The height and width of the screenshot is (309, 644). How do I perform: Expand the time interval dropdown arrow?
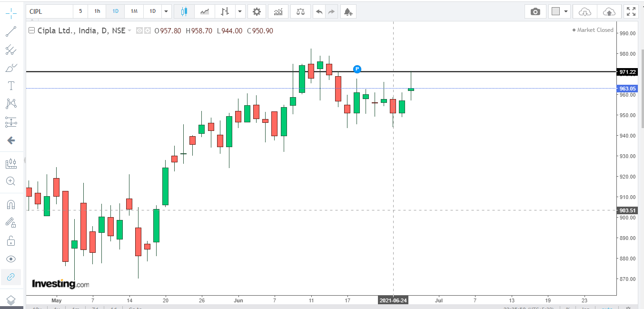166,11
